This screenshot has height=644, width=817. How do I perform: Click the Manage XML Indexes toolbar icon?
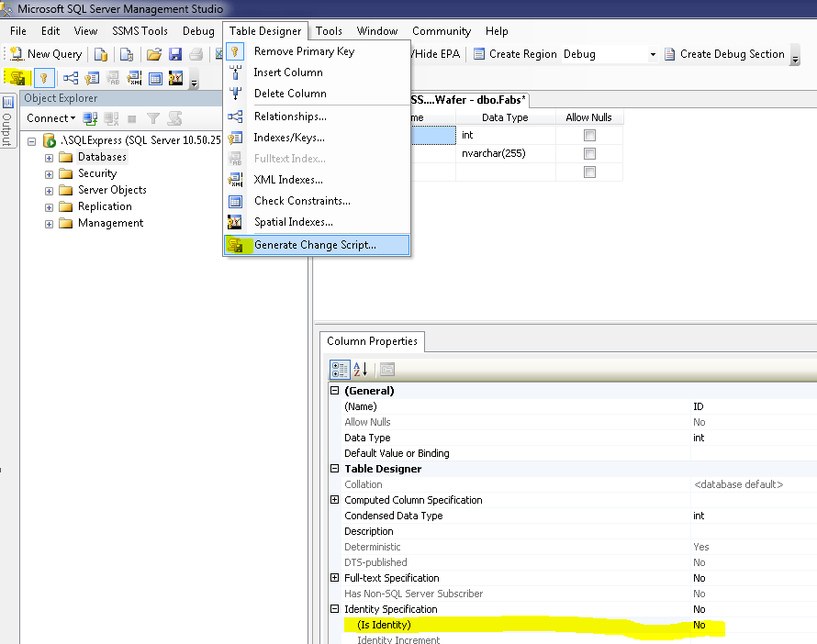[133, 78]
